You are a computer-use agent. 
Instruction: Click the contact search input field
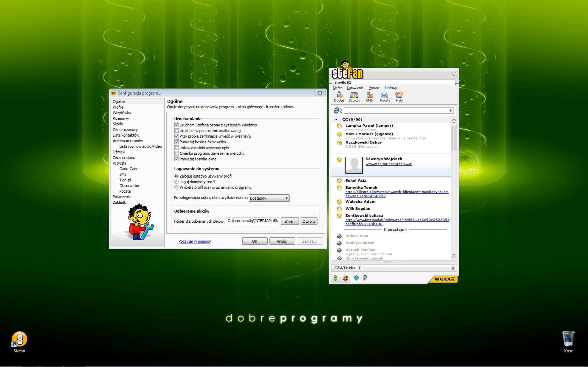pos(397,111)
